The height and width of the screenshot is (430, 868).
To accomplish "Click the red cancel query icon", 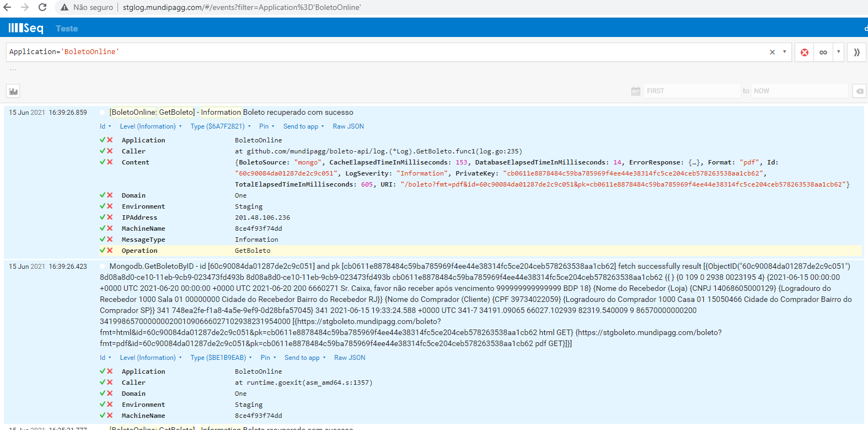I will pyautogui.click(x=805, y=52).
